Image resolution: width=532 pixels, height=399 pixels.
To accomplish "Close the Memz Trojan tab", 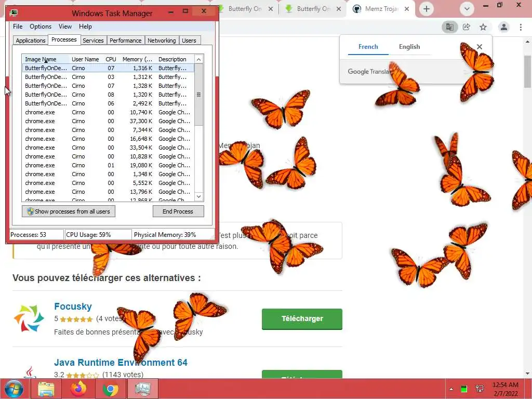I will coord(407,9).
